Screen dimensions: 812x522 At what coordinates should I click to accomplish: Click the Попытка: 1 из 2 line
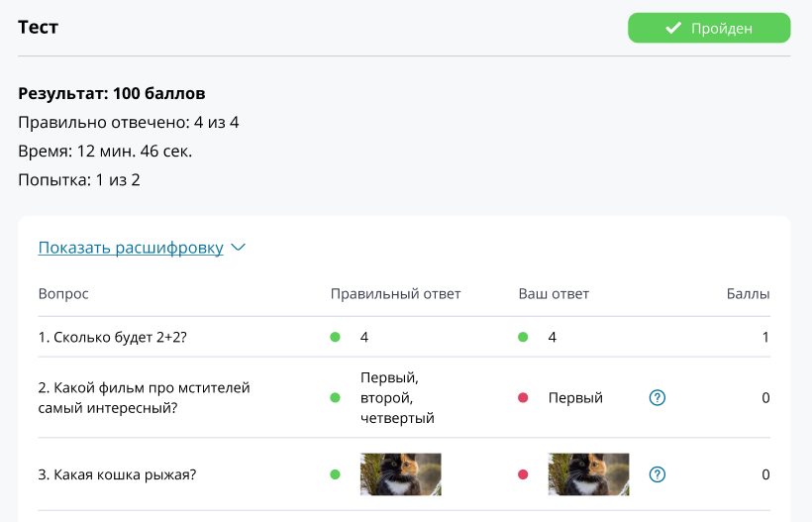(79, 179)
